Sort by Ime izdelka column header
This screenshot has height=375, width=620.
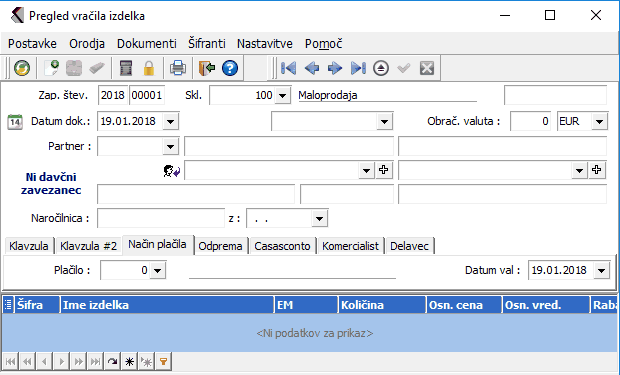click(x=167, y=305)
